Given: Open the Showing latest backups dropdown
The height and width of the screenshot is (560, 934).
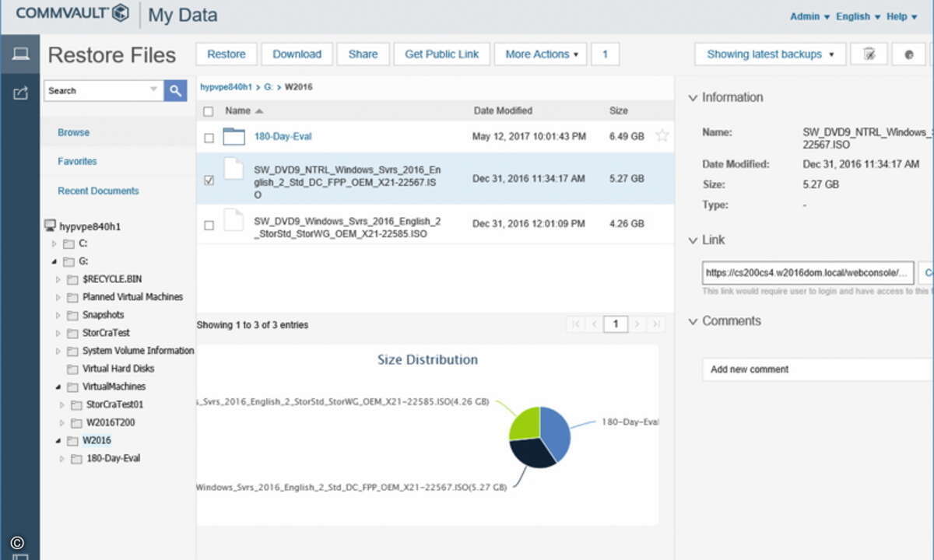Looking at the screenshot, I should (770, 54).
